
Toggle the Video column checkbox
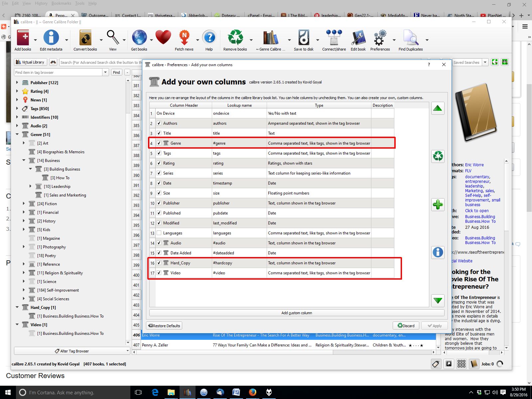pyautogui.click(x=159, y=273)
